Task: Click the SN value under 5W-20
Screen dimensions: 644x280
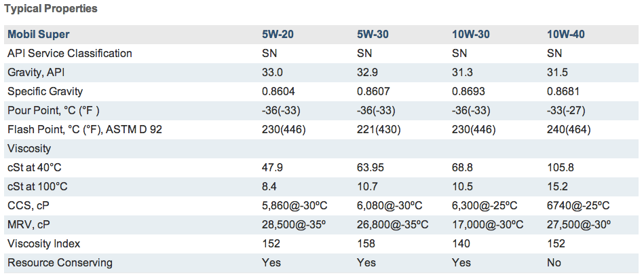Action: 269,54
